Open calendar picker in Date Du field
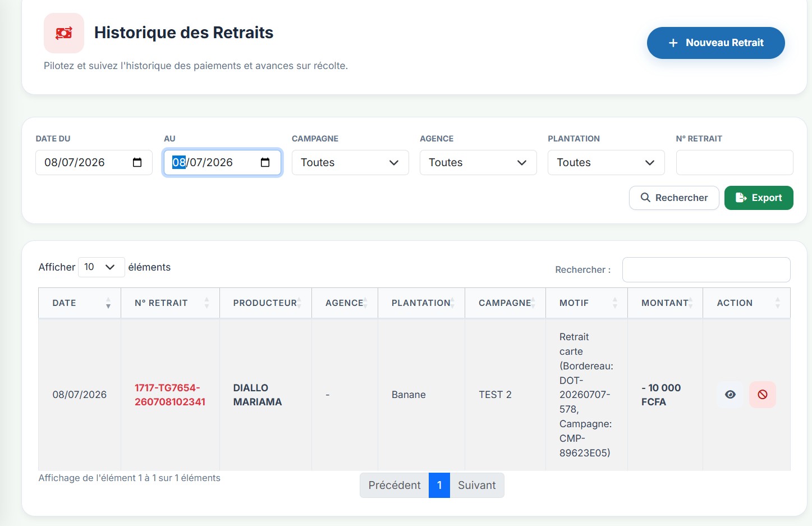This screenshot has width=812, height=526. (137, 163)
